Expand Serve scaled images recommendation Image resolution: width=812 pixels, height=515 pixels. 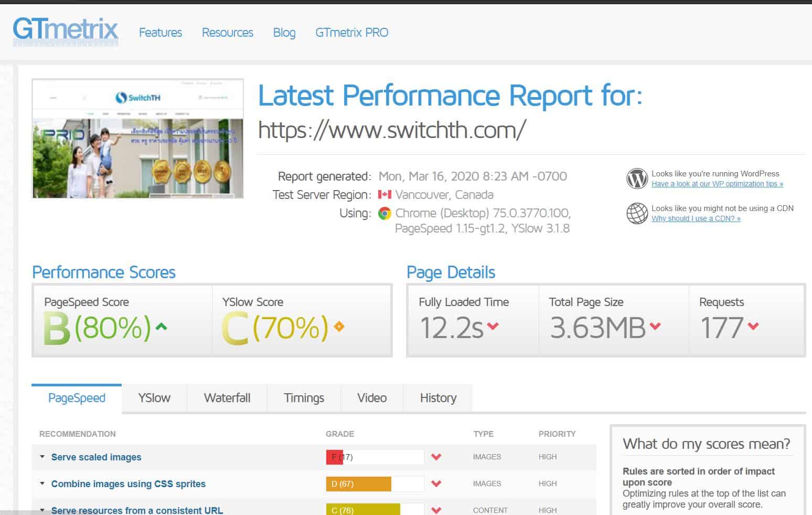(x=42, y=457)
